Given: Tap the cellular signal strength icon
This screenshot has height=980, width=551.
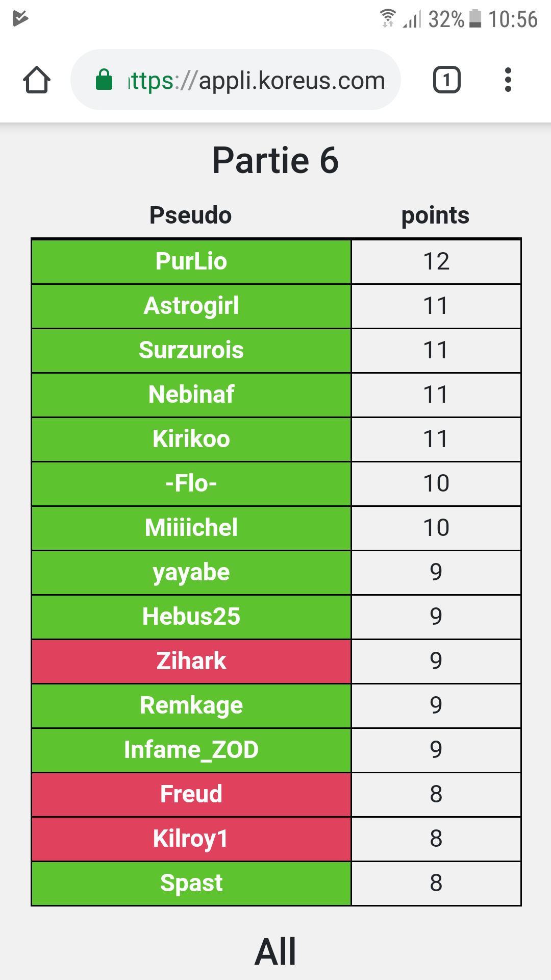Looking at the screenshot, I should coord(412,19).
